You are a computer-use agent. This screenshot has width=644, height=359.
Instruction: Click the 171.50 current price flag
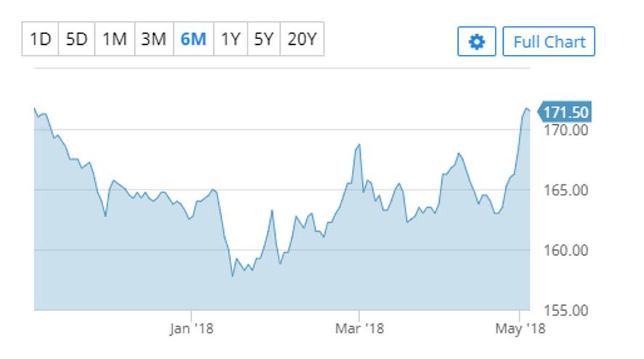coord(565,112)
